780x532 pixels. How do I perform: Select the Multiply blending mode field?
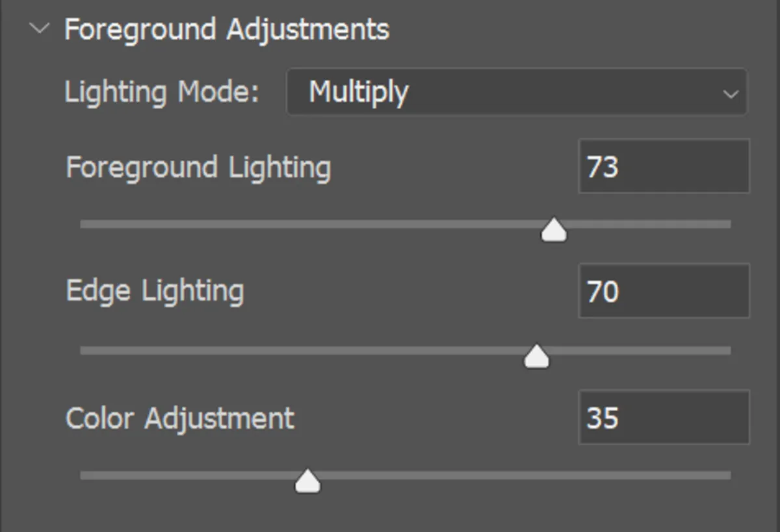pyautogui.click(x=517, y=92)
